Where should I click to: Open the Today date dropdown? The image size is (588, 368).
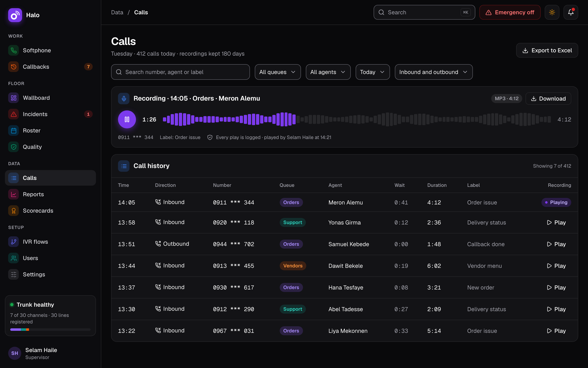(x=372, y=72)
